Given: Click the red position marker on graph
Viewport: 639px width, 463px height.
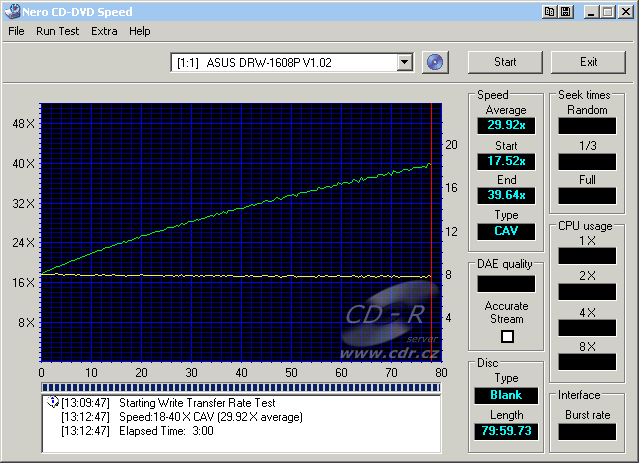Looking at the screenshot, I should pos(432,232).
